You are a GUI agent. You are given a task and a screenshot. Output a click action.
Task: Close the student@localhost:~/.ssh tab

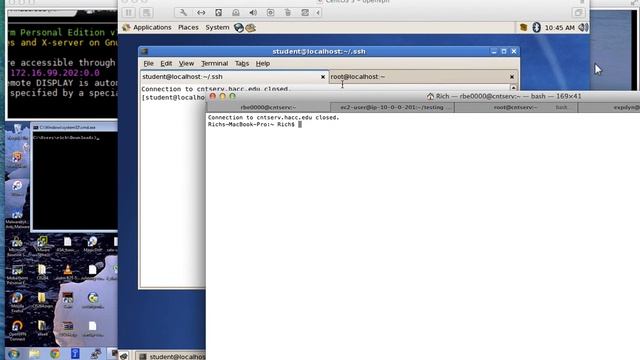click(x=323, y=77)
